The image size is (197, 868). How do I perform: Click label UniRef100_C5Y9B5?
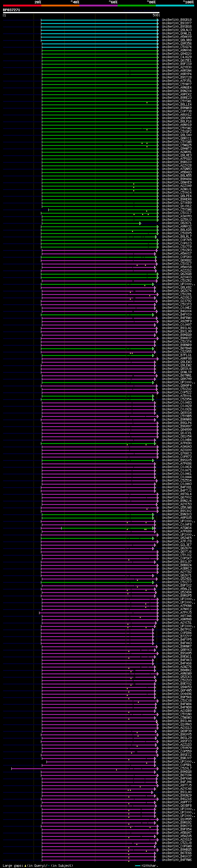click(x=177, y=416)
